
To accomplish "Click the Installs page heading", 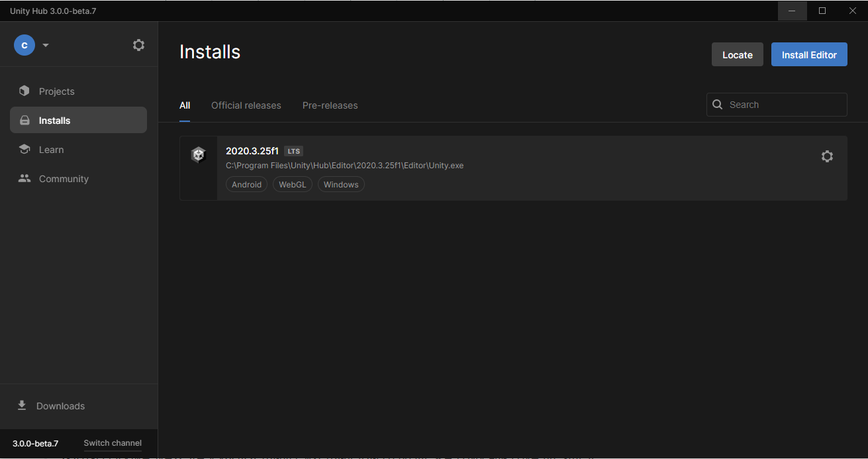I will click(210, 52).
